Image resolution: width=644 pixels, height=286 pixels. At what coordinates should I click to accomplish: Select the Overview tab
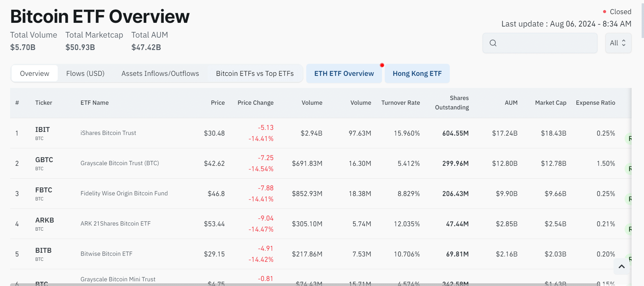pos(35,74)
